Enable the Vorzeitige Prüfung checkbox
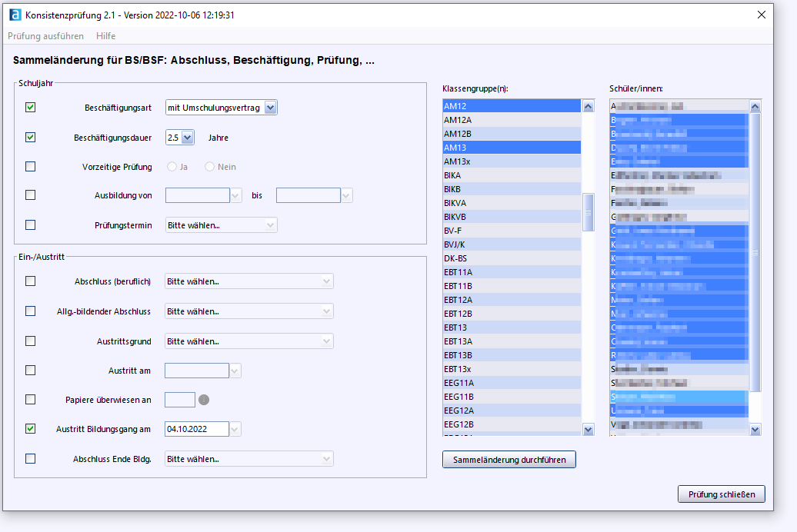This screenshot has width=797, height=532. pyautogui.click(x=31, y=167)
